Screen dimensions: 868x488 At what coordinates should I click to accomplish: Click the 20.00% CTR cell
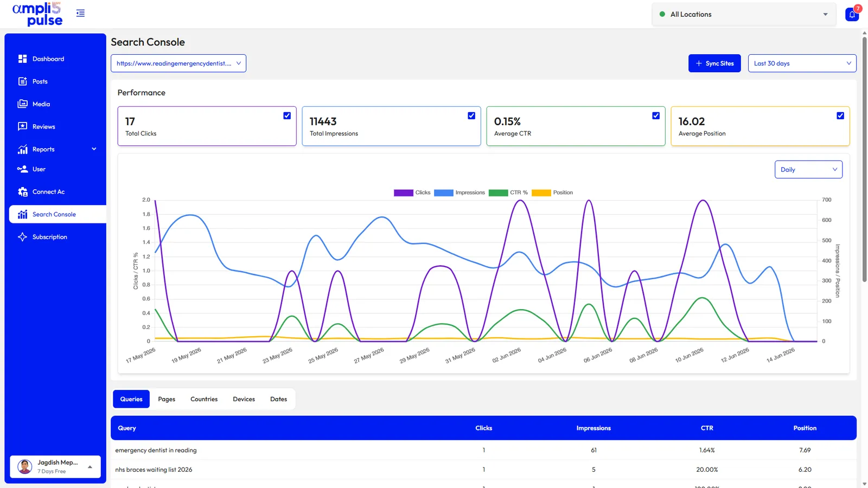[x=707, y=470]
